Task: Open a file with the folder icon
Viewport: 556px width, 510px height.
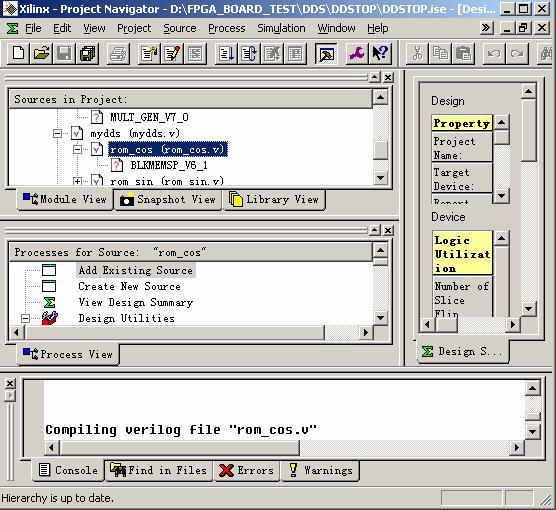Action: click(41, 54)
